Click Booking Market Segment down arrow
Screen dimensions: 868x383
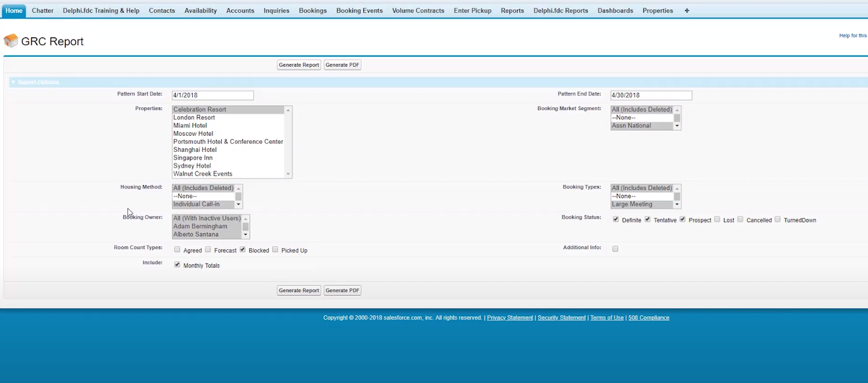point(677,126)
